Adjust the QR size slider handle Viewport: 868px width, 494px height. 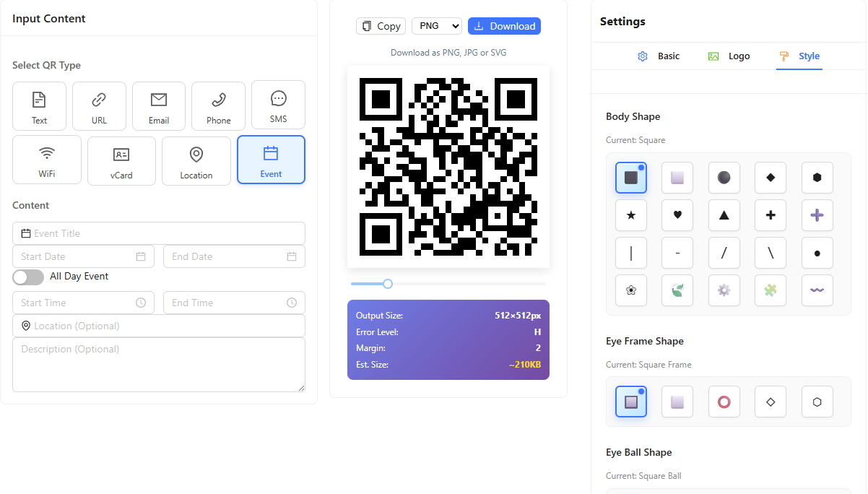[388, 284]
